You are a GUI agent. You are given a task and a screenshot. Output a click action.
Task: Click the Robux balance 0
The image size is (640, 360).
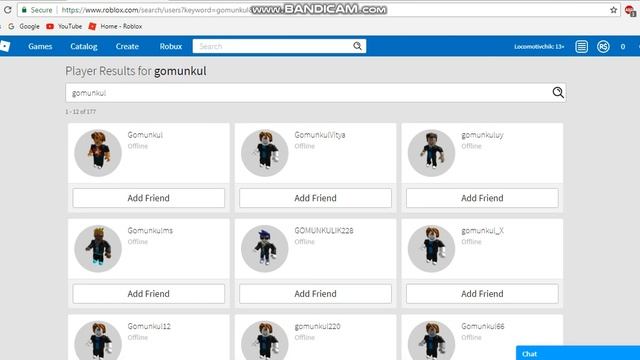(622, 47)
